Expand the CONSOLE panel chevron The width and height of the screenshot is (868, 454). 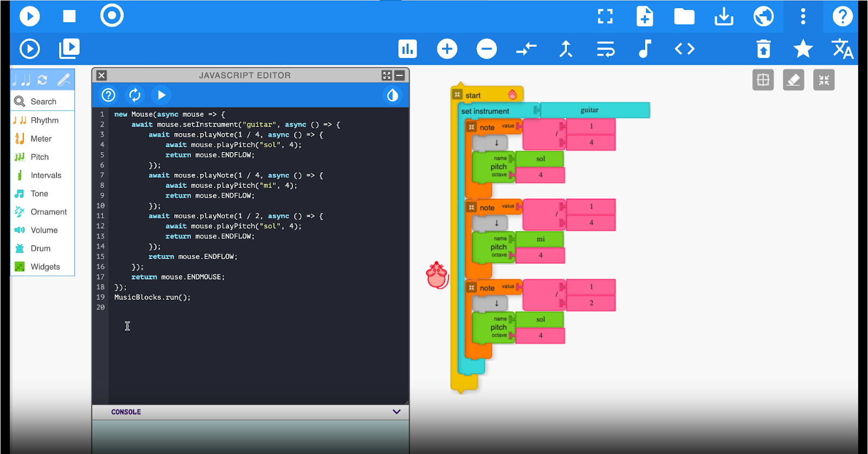tap(397, 412)
